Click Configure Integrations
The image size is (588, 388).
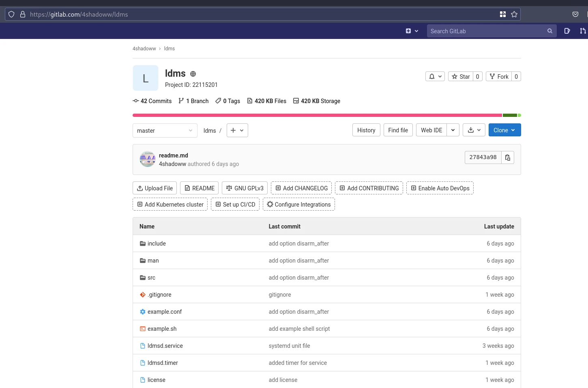click(x=299, y=204)
